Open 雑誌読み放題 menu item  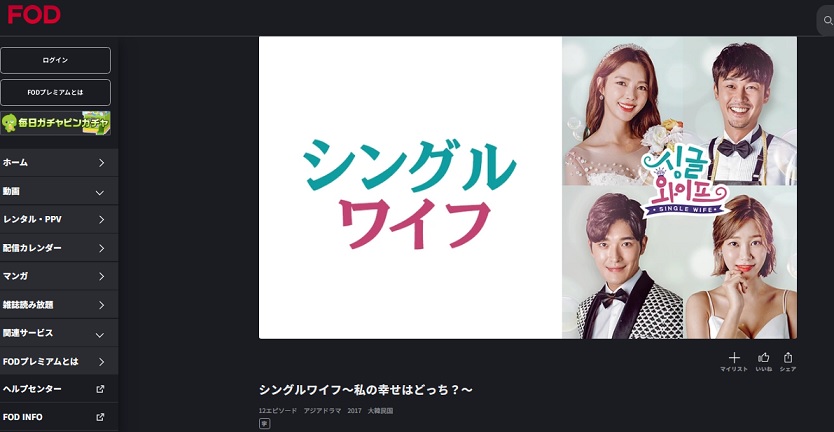pos(59,305)
